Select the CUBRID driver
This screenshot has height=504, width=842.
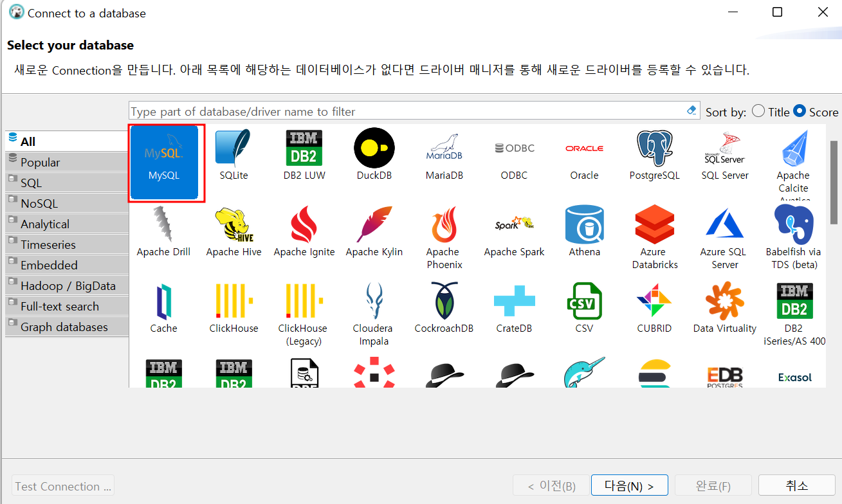point(654,308)
